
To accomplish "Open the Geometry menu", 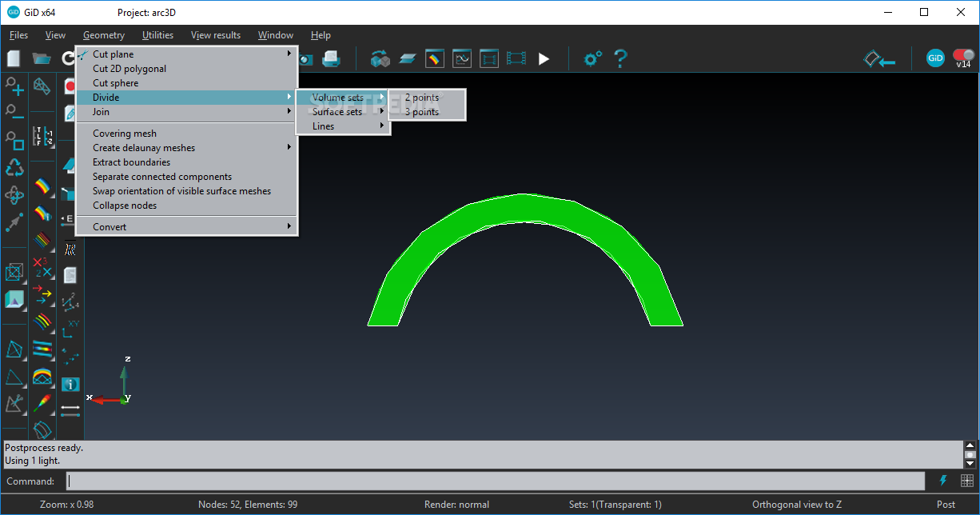I will coord(104,35).
